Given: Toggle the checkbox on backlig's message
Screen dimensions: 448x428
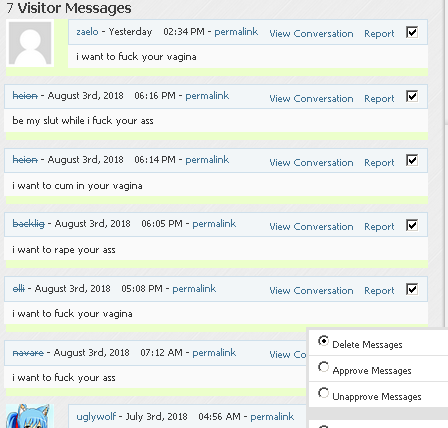Looking at the screenshot, I should coord(412,225).
